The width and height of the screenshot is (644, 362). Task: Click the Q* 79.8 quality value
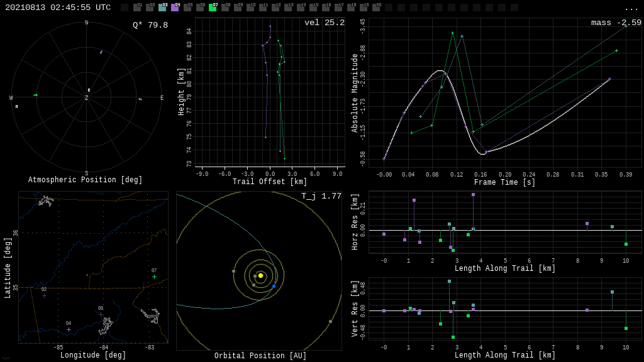tap(150, 25)
